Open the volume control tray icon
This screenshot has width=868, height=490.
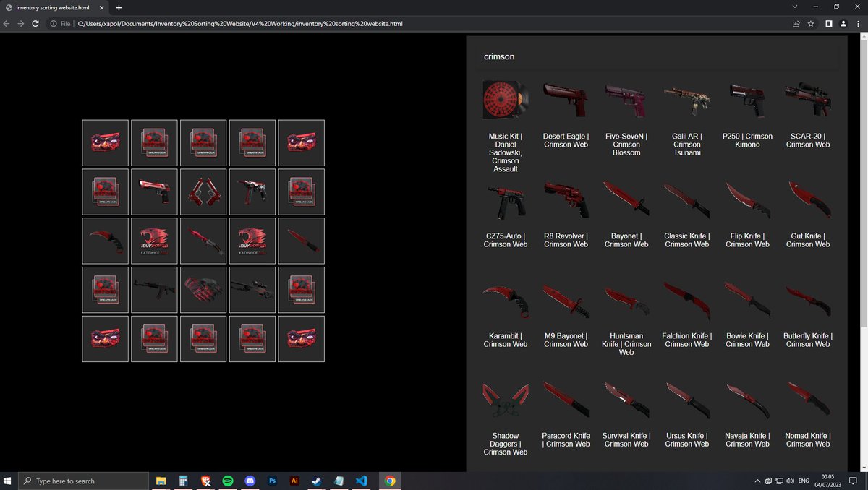tap(790, 481)
